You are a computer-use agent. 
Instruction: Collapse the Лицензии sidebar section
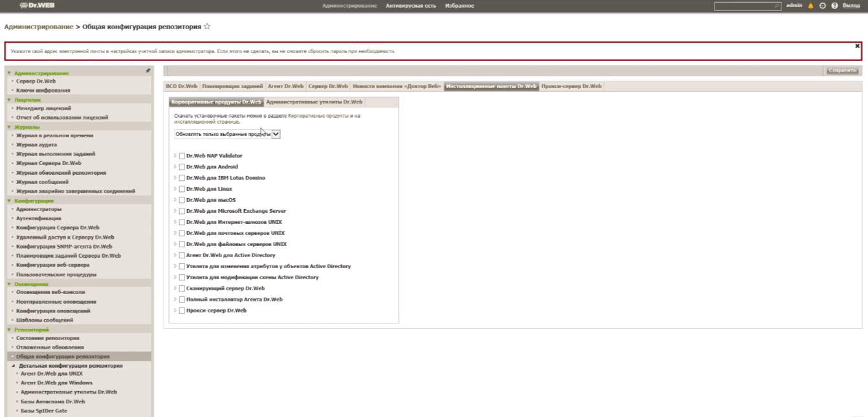(x=9, y=100)
